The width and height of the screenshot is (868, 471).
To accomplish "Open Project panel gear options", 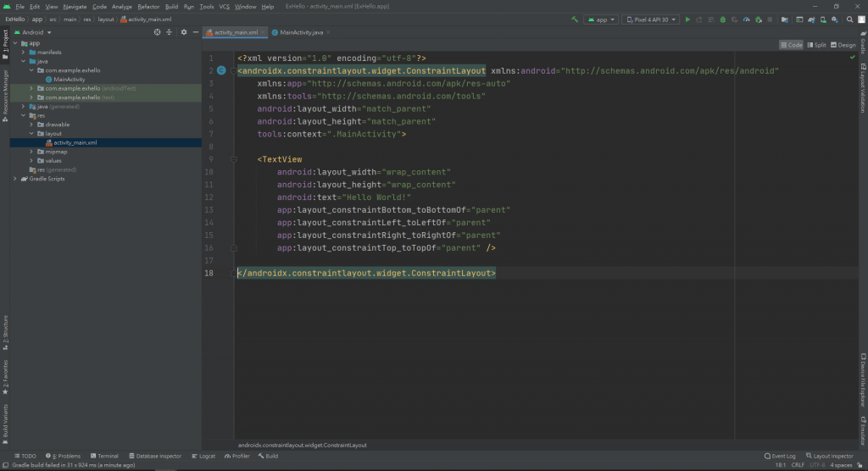I will [184, 32].
